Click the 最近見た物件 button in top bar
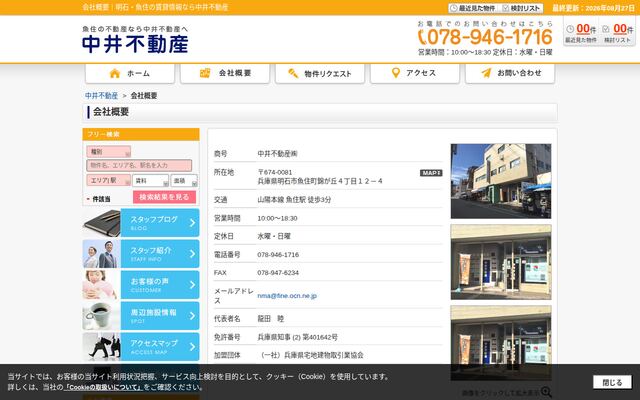 click(x=473, y=8)
